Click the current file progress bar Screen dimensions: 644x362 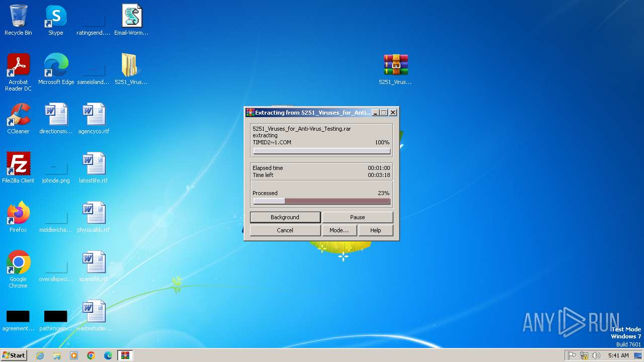click(x=321, y=151)
